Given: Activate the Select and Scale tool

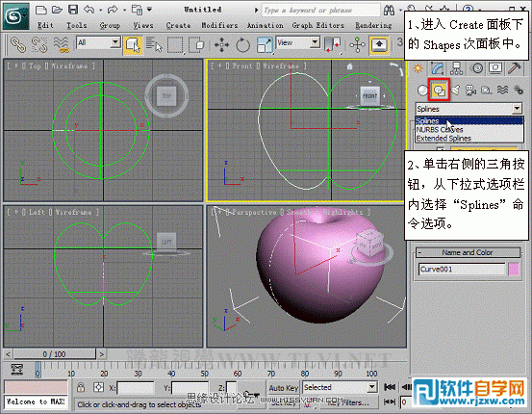Looking at the screenshot, I should pos(265,45).
